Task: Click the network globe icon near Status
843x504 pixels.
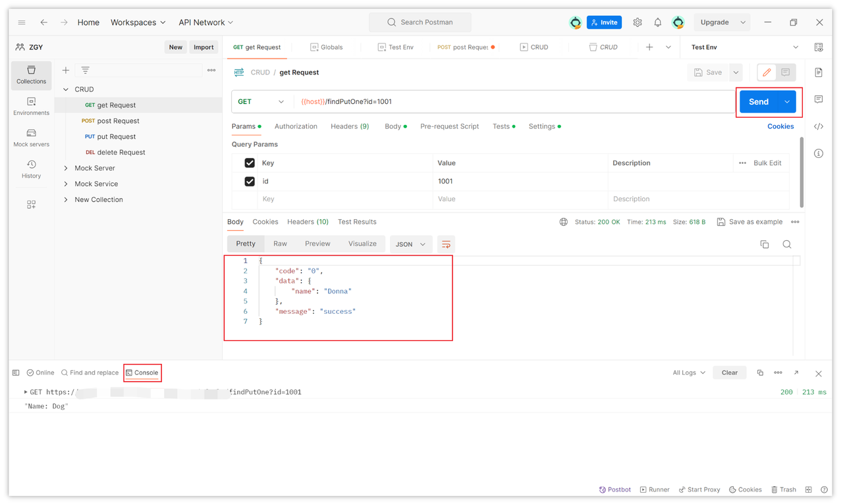Action: (564, 222)
